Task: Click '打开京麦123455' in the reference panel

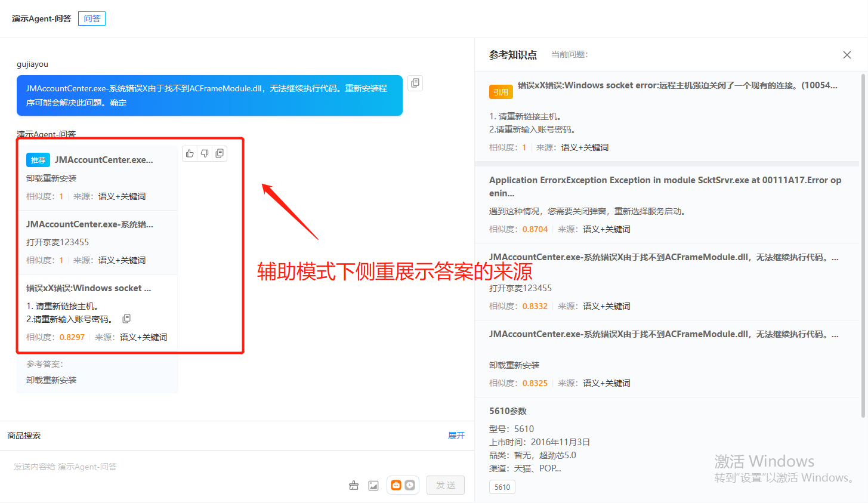Action: coord(520,288)
